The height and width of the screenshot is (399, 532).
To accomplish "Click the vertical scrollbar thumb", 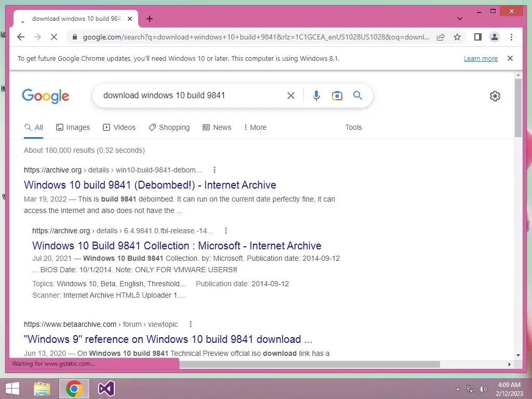I will [518, 108].
